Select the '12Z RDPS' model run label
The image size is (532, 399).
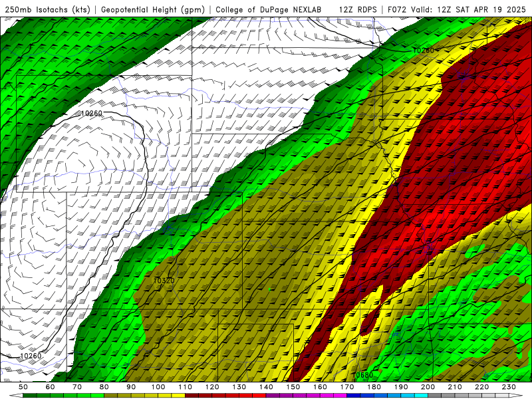tap(358, 10)
